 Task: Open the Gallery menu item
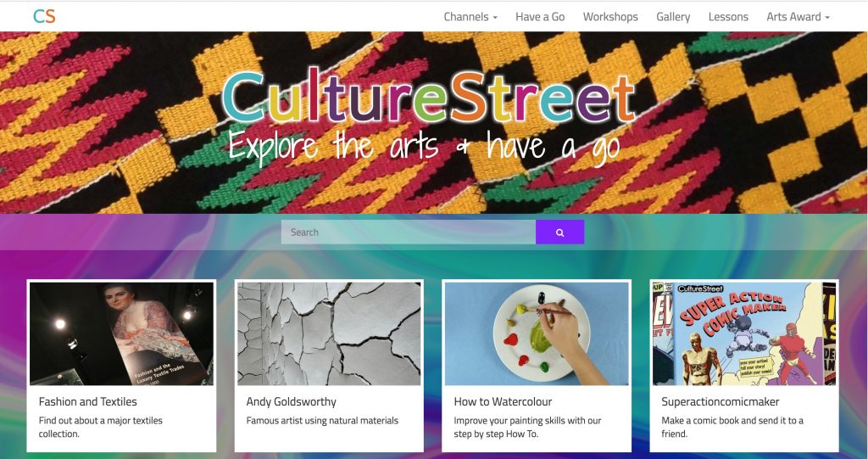(x=673, y=17)
